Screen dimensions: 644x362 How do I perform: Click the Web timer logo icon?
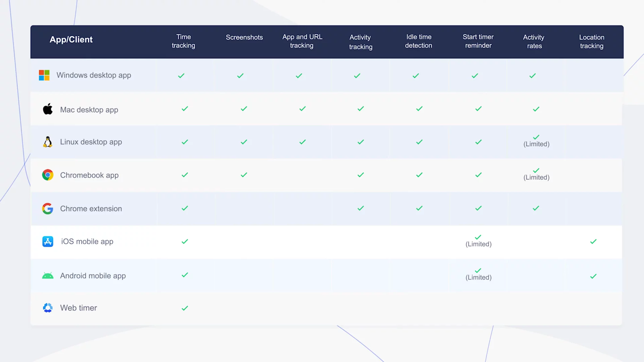click(48, 308)
